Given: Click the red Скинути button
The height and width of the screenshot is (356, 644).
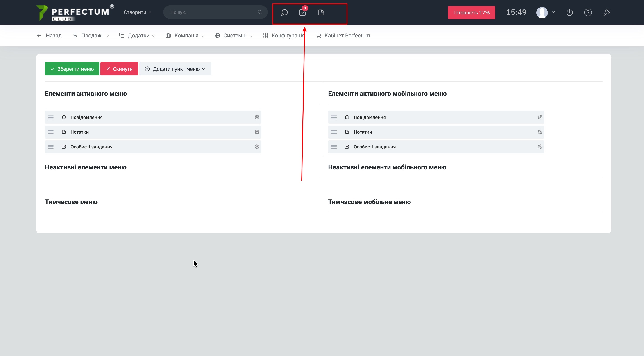Looking at the screenshot, I should click(119, 69).
